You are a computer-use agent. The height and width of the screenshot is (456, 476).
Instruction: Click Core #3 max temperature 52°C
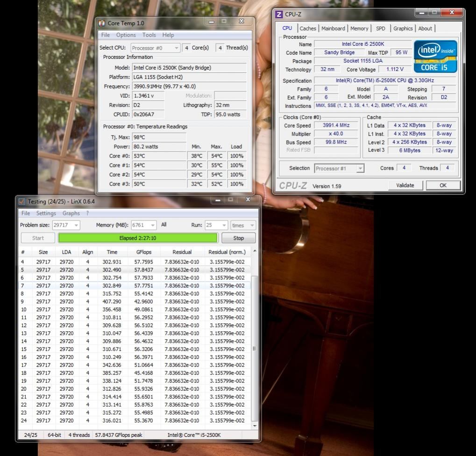click(216, 184)
